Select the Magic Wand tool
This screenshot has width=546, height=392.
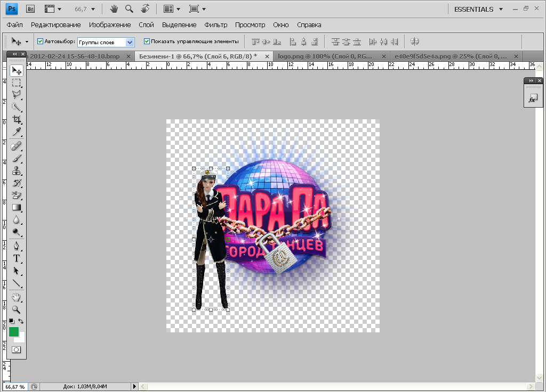tap(17, 107)
